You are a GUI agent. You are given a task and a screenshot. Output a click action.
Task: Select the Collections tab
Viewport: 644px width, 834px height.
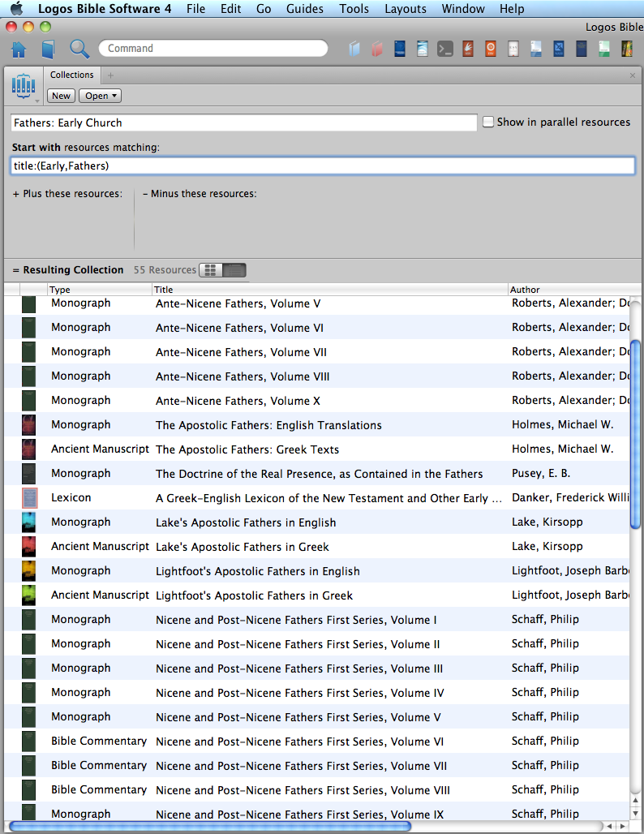[x=72, y=75]
